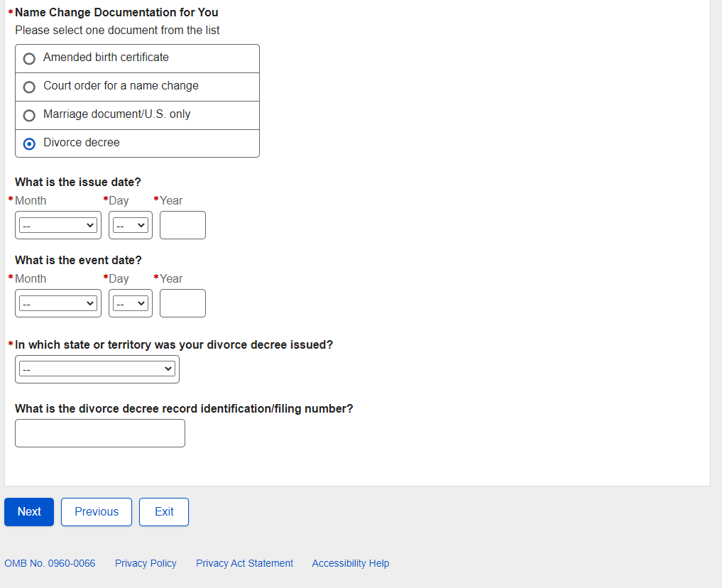Screen dimensions: 722x588
Task: Open the Privacy Policy link
Action: [146, 563]
